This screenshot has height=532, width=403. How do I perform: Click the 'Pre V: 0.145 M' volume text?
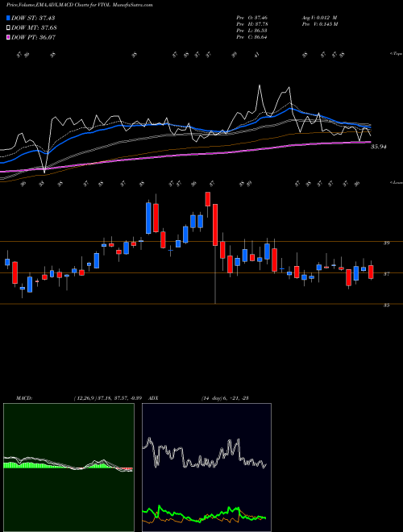click(x=319, y=23)
